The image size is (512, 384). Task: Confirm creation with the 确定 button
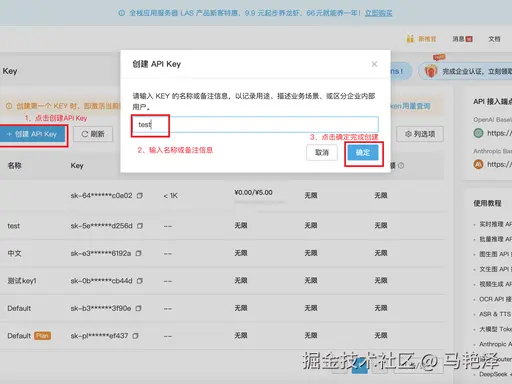point(363,153)
